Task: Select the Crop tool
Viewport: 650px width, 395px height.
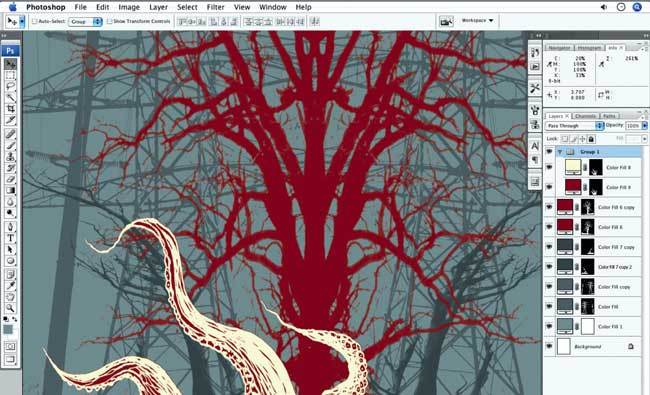Action: pos(10,109)
